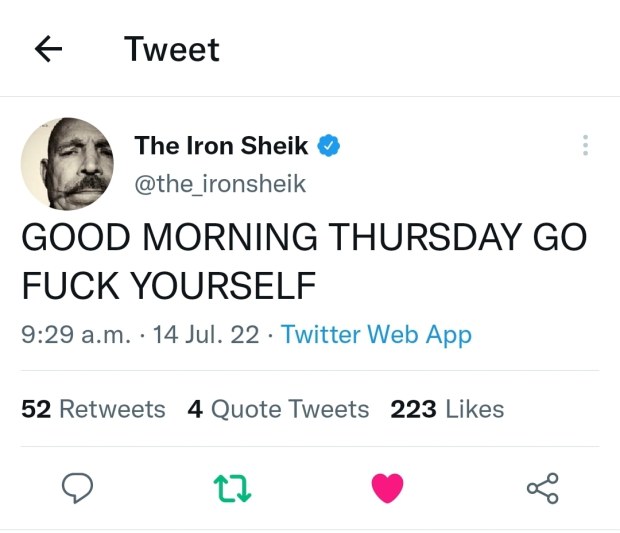Click the blue verified badge
This screenshot has height=533, width=620.
329,146
